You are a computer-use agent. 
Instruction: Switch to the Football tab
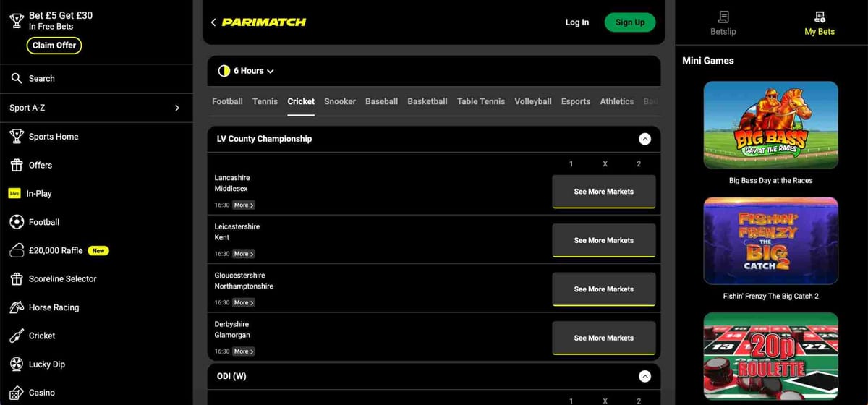pos(227,101)
